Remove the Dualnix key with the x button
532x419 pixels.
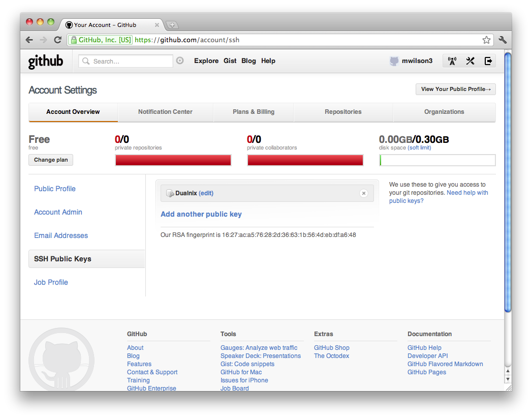click(x=363, y=193)
